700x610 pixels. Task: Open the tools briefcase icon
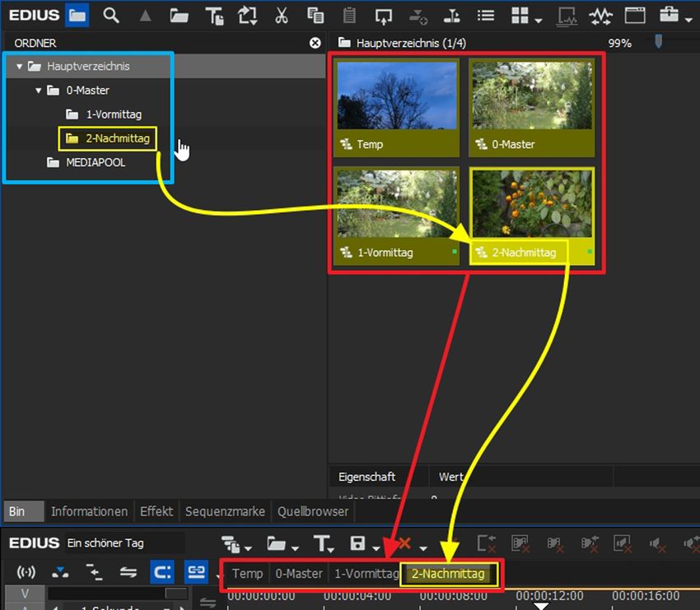tap(670, 15)
